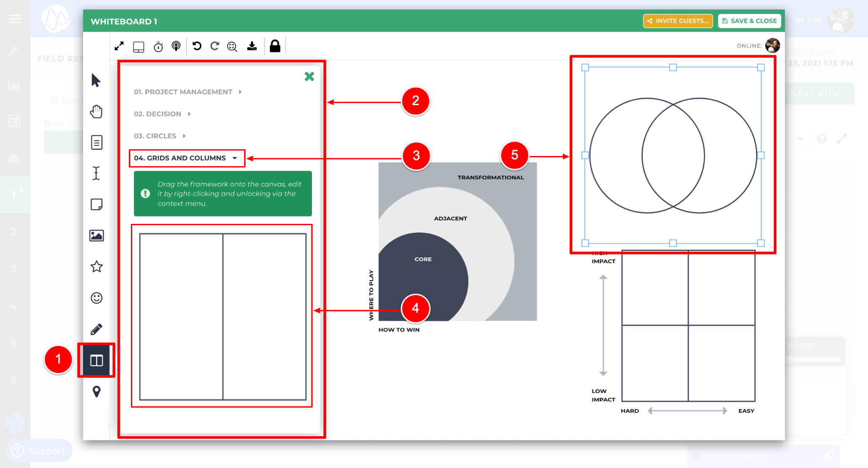This screenshot has width=868, height=468.
Task: Collapse 04. Grids and Columns category
Action: tap(185, 158)
